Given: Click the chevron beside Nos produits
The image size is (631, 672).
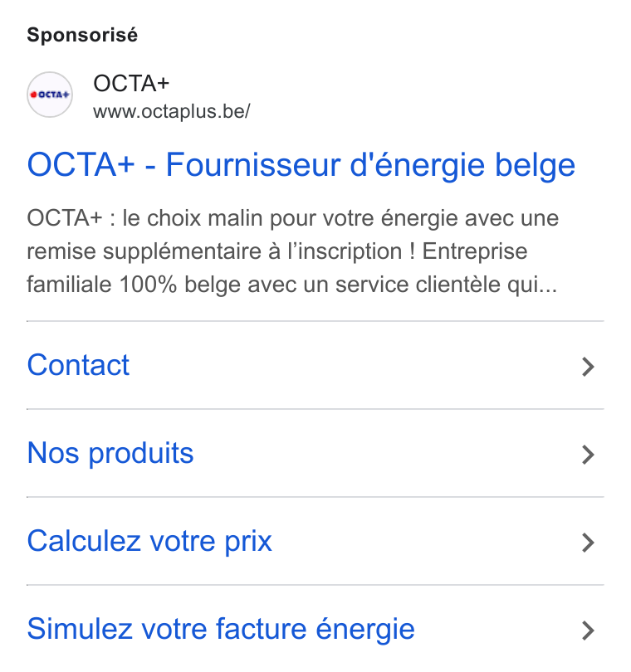Looking at the screenshot, I should (588, 455).
